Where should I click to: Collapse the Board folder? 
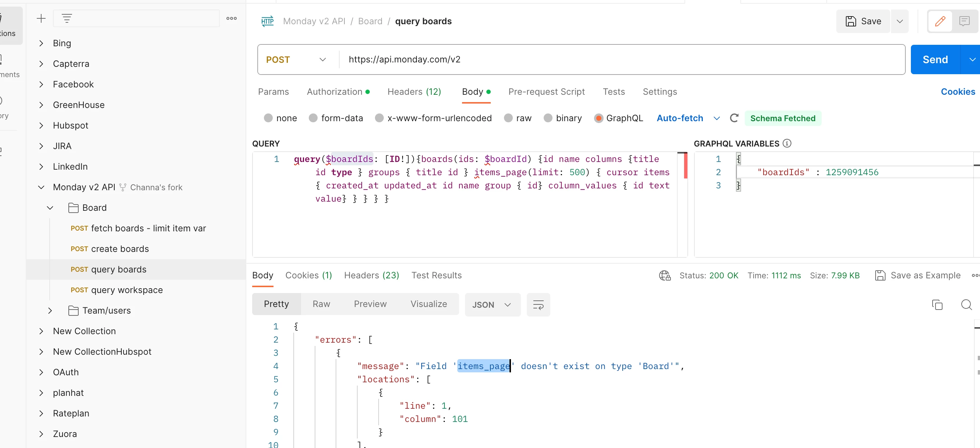tap(50, 207)
